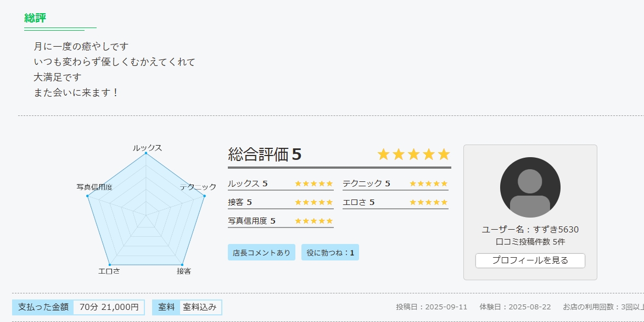Click the 役に勃つね helpful button
Image resolution: width=644 pixels, height=322 pixels.
[330, 253]
